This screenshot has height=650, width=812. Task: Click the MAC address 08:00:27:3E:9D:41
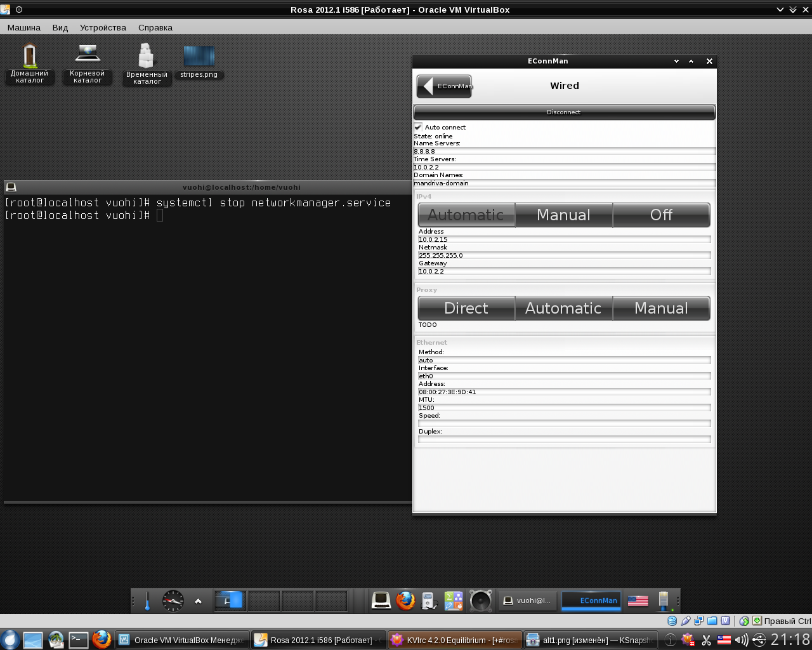tap(565, 392)
